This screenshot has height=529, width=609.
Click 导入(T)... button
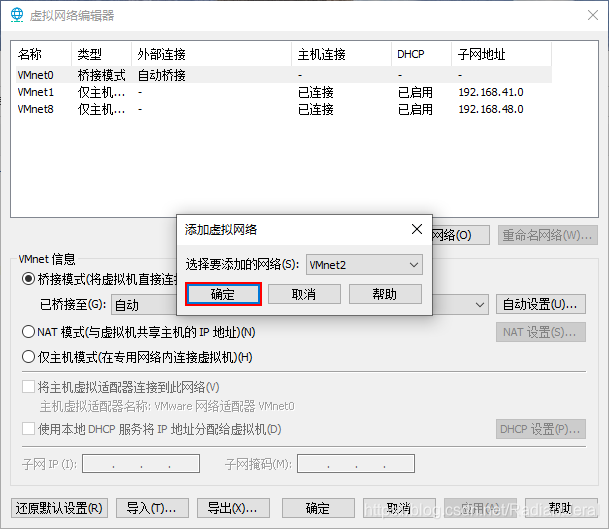click(x=152, y=508)
